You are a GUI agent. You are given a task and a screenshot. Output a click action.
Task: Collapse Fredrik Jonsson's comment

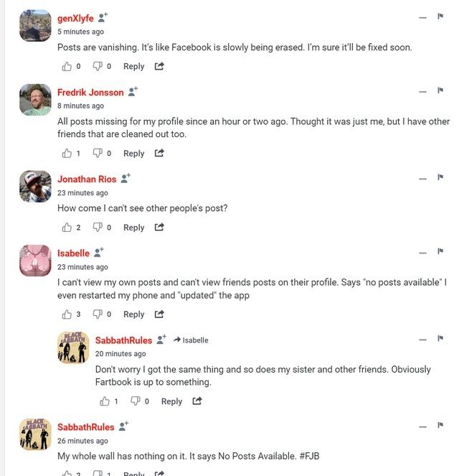[422, 91]
